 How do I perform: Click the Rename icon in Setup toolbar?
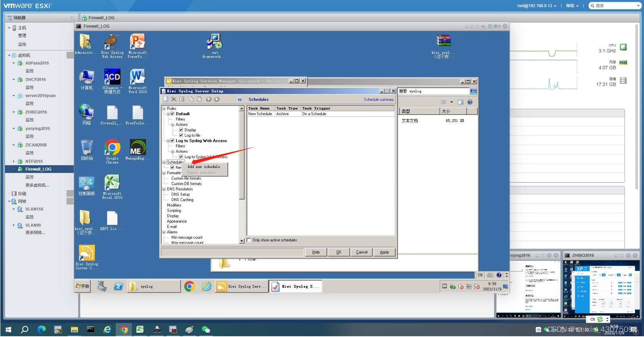[x=182, y=99]
